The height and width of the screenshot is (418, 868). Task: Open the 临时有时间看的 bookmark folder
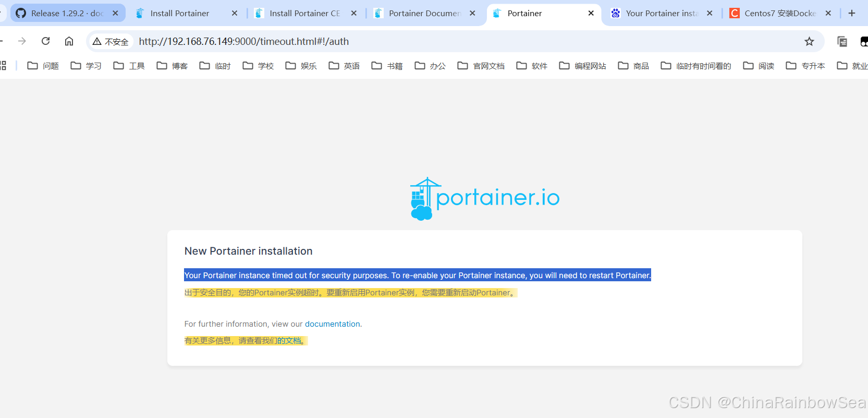coord(696,66)
